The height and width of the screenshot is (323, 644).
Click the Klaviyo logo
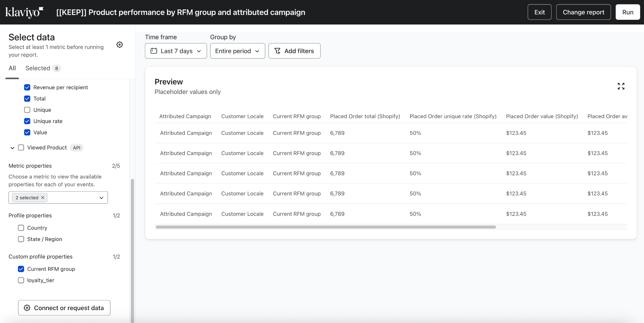tap(24, 12)
